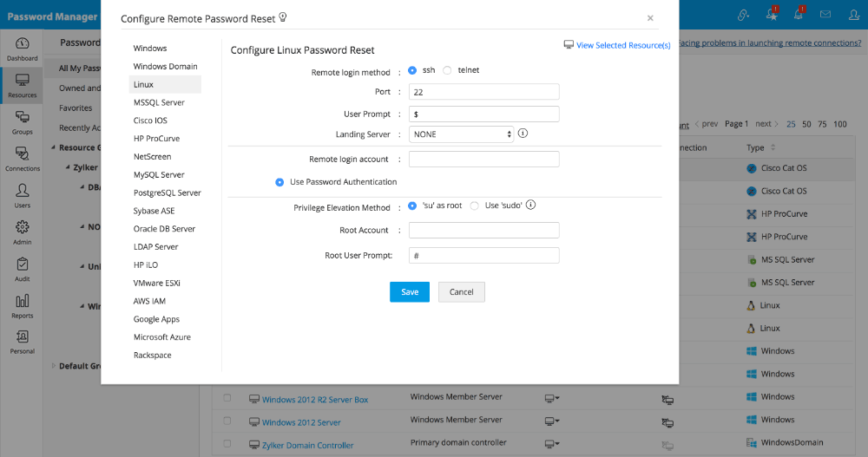The image size is (868, 457).
Task: Select MSSQL Server in resource type list
Action: click(x=159, y=102)
